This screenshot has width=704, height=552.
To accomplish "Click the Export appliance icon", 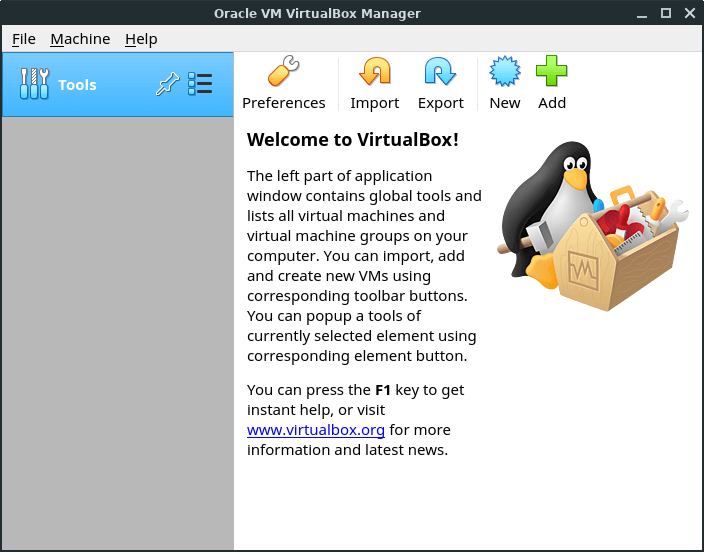I will point(440,73).
